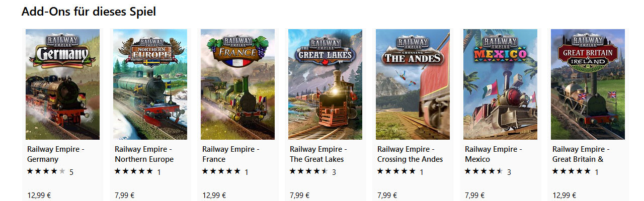The width and height of the screenshot is (644, 201).
Task: Open the Railway Empire Germany cover image
Action: [x=62, y=84]
